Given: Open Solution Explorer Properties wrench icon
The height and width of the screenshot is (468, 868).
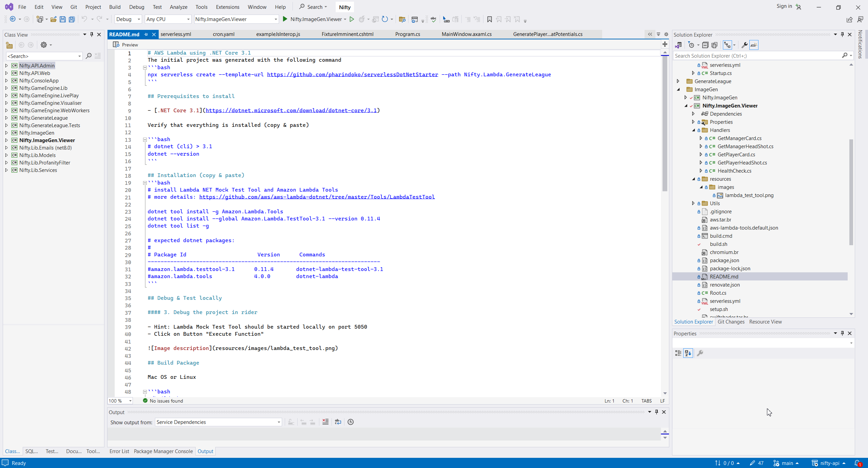Looking at the screenshot, I should tap(744, 45).
